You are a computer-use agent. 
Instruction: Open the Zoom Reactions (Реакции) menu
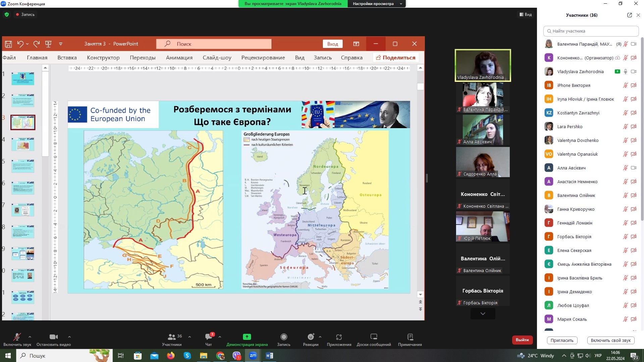[310, 337]
